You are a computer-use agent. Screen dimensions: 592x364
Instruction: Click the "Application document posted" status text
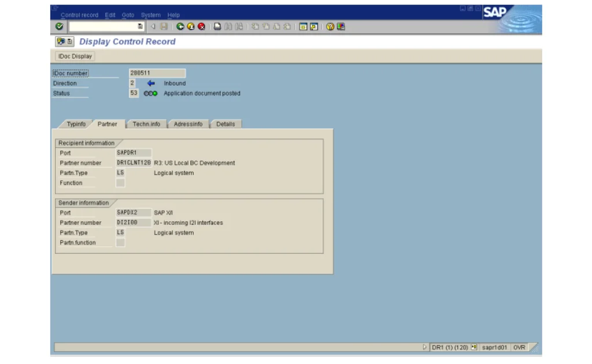[202, 93]
